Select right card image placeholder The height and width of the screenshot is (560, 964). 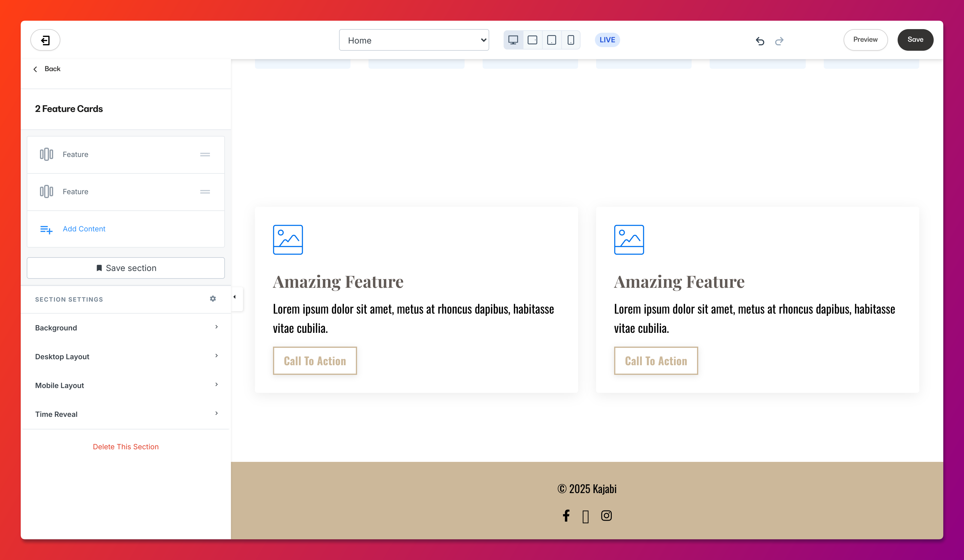click(629, 240)
